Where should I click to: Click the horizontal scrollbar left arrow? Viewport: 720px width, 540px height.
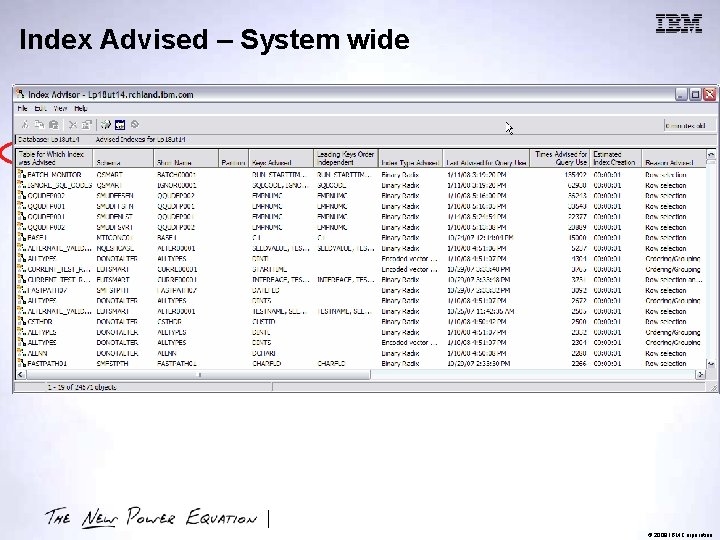tap(21, 375)
